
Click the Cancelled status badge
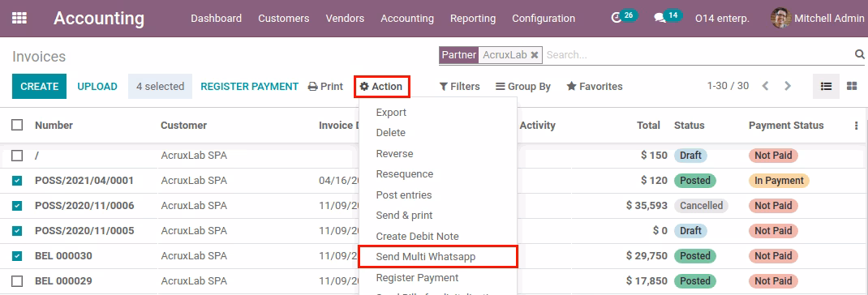click(x=702, y=206)
